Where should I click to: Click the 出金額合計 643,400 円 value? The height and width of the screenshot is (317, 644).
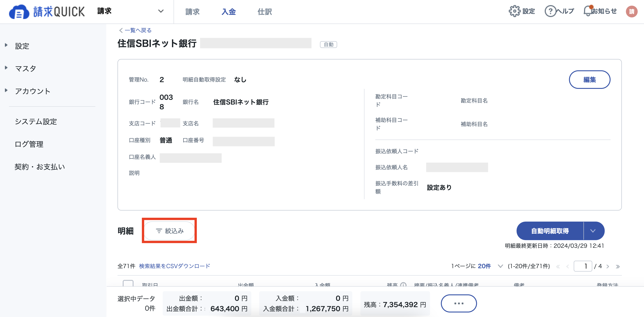229,309
